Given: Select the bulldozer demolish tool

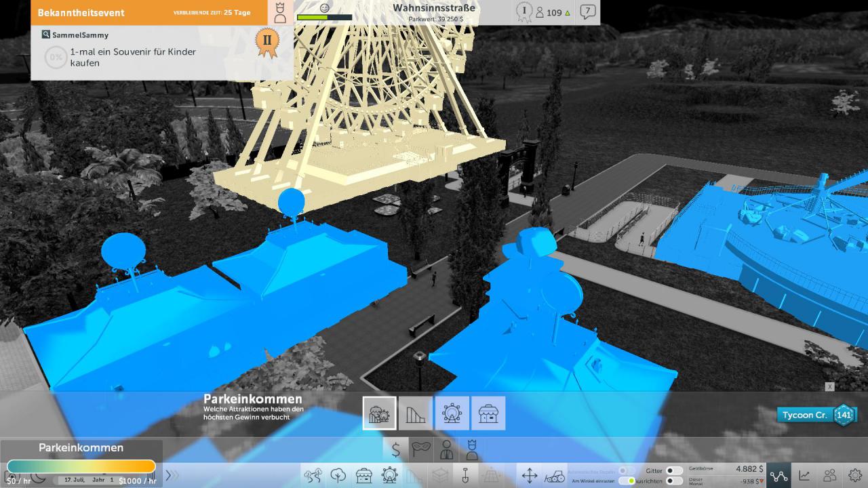Looking at the screenshot, I should [x=555, y=475].
